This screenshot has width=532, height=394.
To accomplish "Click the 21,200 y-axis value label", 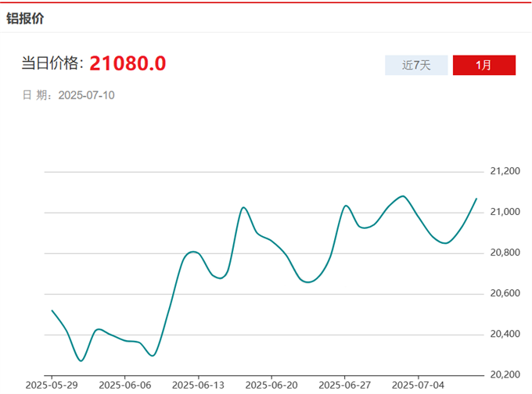I will (x=505, y=171).
